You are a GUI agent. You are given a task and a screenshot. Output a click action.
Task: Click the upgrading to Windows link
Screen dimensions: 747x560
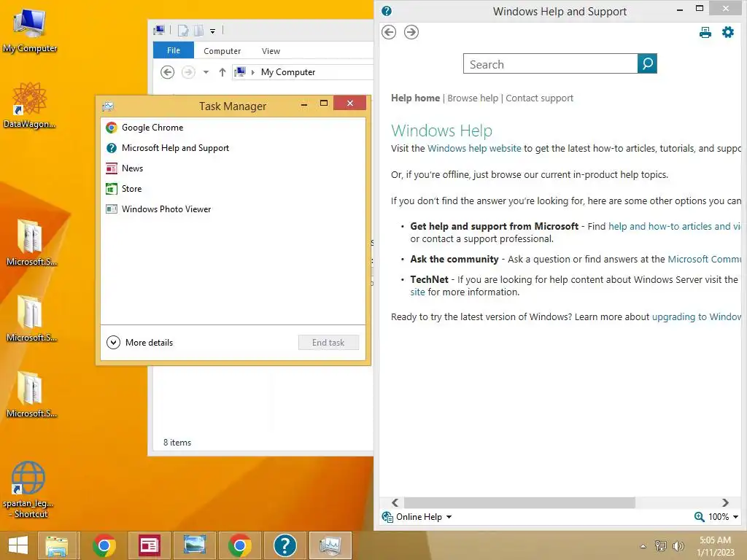(696, 317)
